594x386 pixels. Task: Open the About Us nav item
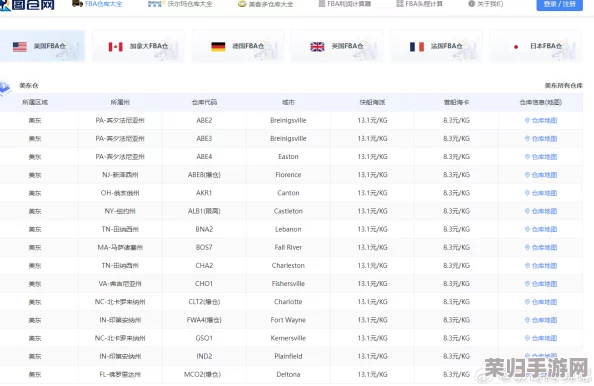pyautogui.click(x=486, y=4)
